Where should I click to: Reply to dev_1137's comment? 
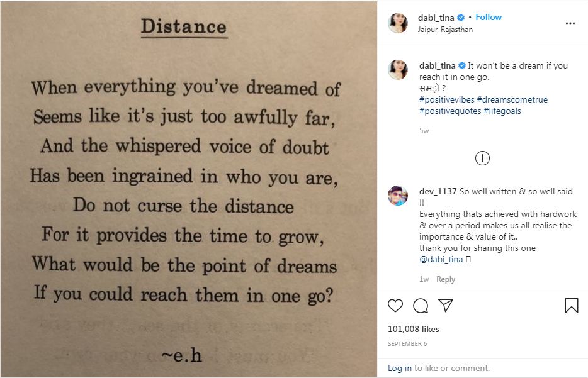coord(446,279)
